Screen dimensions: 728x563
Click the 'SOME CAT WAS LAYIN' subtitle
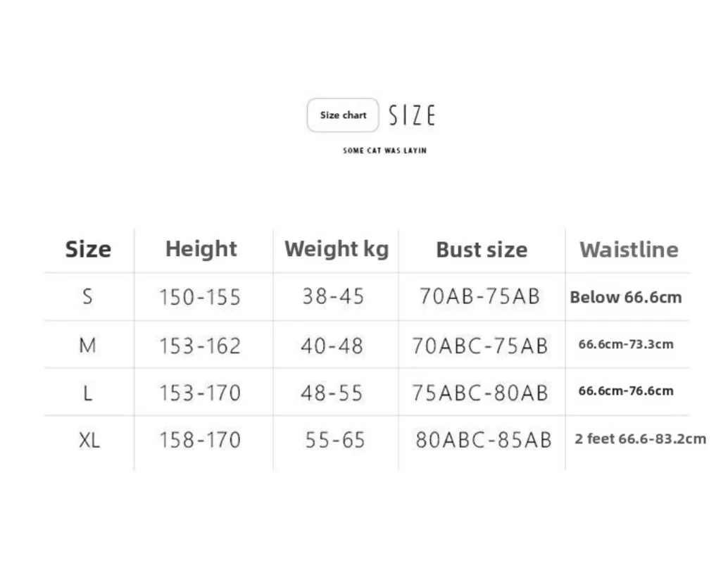tap(384, 151)
